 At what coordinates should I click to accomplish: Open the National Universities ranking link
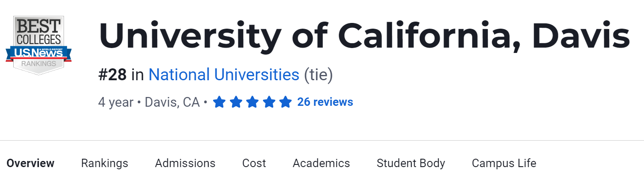[224, 75]
